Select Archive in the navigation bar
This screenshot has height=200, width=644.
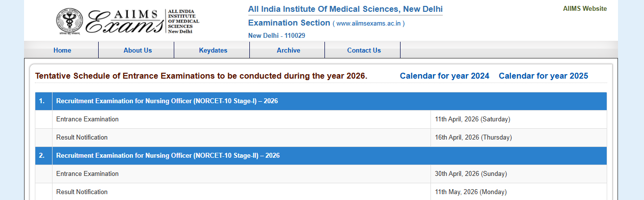point(288,50)
